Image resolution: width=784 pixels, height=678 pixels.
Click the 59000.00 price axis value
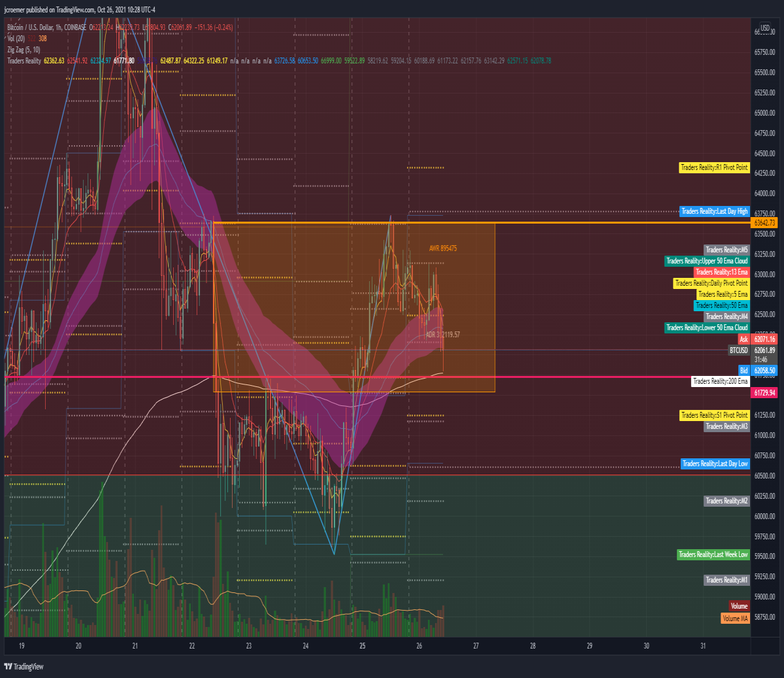coord(764,597)
